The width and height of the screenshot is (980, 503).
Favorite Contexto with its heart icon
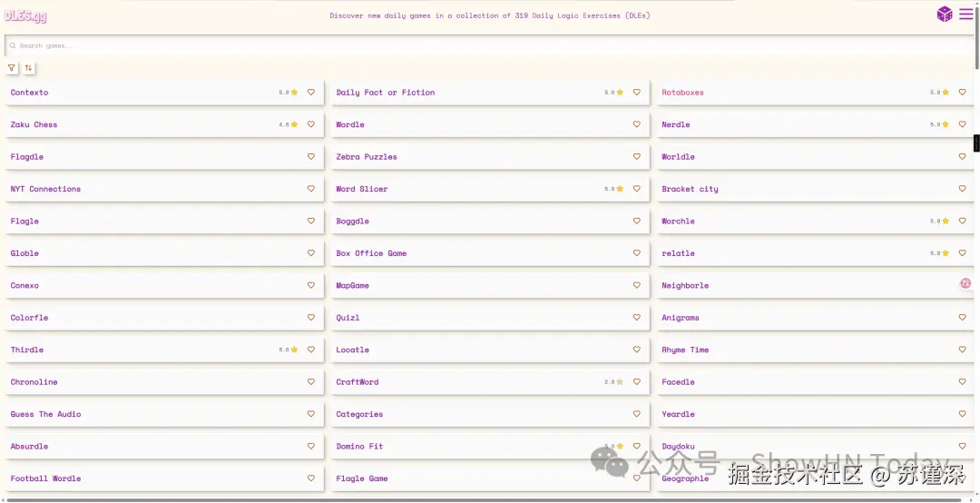click(x=310, y=92)
